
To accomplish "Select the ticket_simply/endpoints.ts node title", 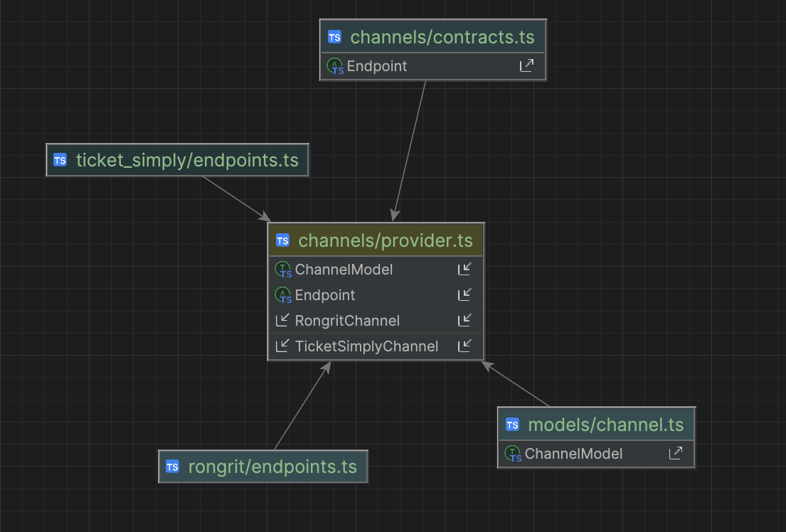I will click(x=187, y=161).
